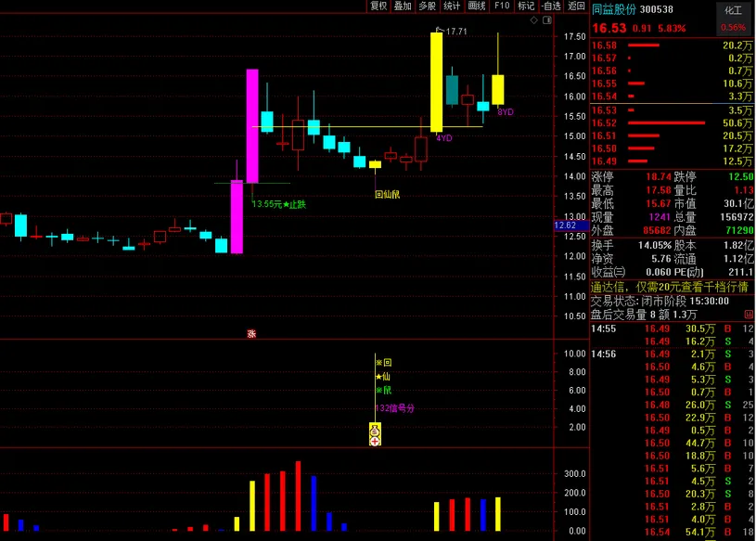The image size is (756, 541).
Task: Click the tallest red volume bar
Action: [298, 496]
